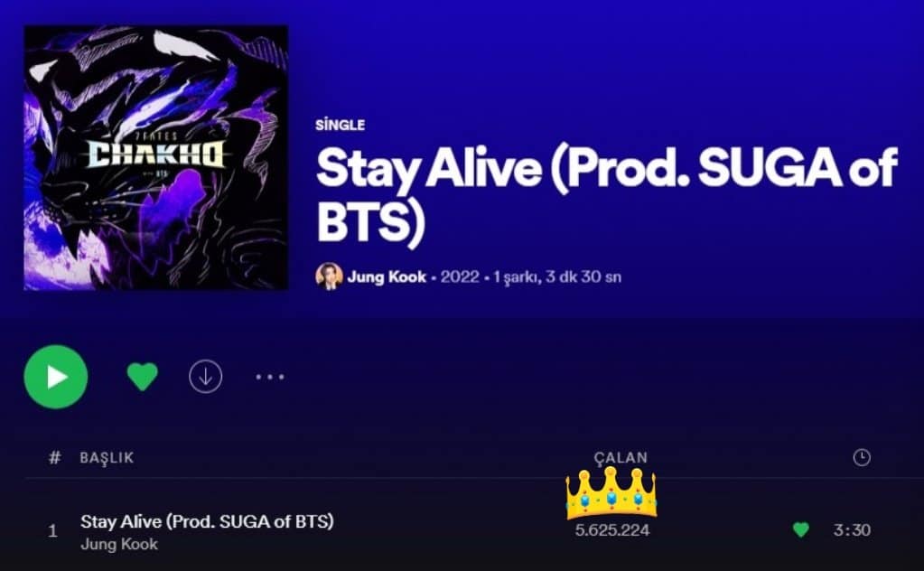The width and height of the screenshot is (924, 571).
Task: Toggle the large green heart like button
Action: point(143,377)
